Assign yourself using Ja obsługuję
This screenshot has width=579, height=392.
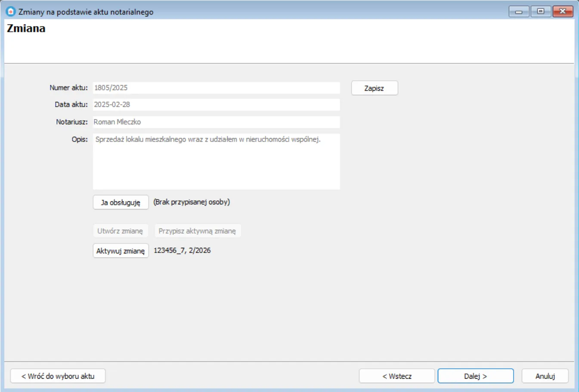(x=121, y=202)
